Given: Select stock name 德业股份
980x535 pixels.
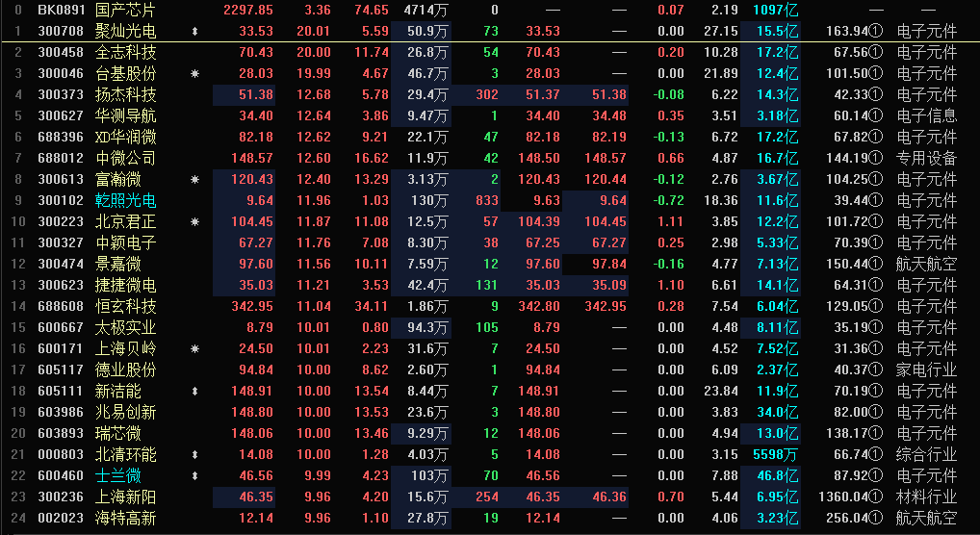Looking at the screenshot, I should [x=125, y=370].
